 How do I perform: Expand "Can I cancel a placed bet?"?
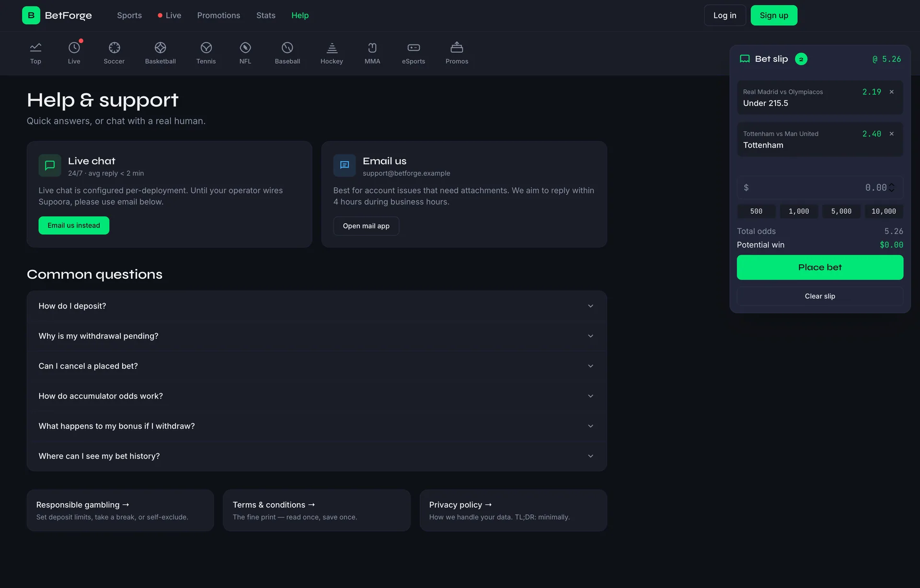point(317,366)
